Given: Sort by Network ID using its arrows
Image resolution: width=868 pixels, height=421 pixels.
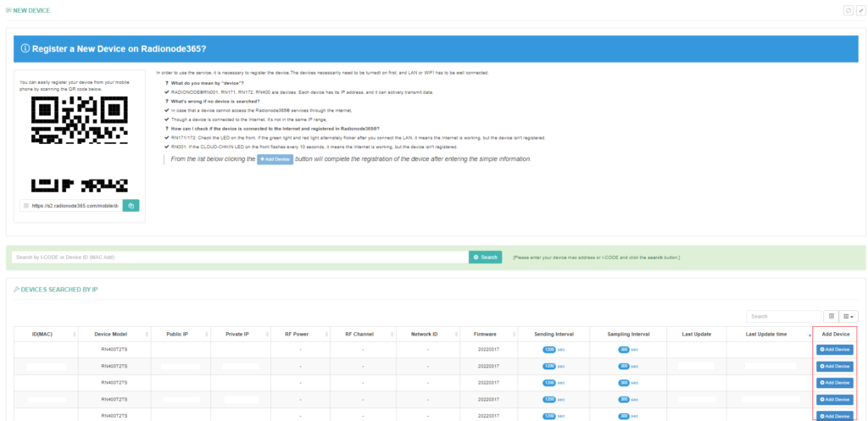Looking at the screenshot, I should pos(456,335).
